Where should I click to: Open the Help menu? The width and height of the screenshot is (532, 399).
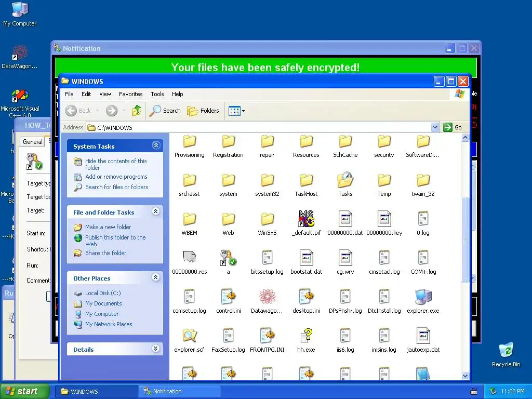coord(178,94)
